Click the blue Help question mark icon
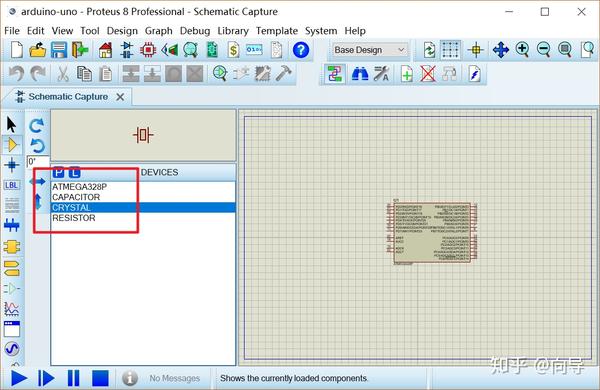 coord(301,50)
